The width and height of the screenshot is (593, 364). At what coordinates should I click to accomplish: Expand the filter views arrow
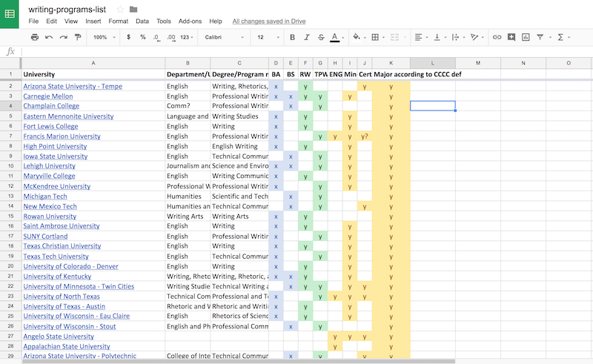550,38
